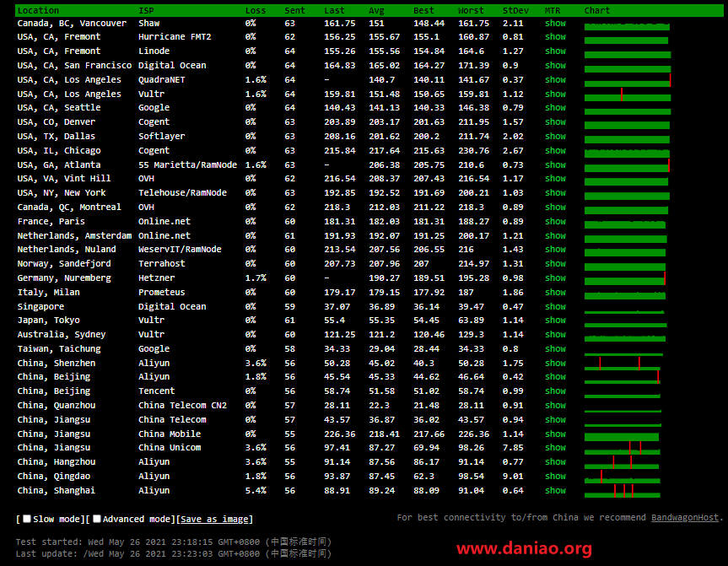Click the Worst column header
This screenshot has height=566, width=728.
pyautogui.click(x=471, y=10)
